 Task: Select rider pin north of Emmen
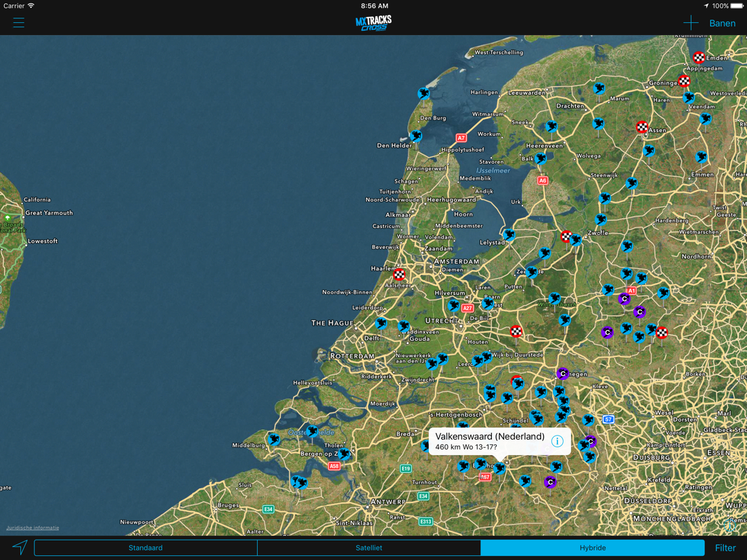(701, 157)
